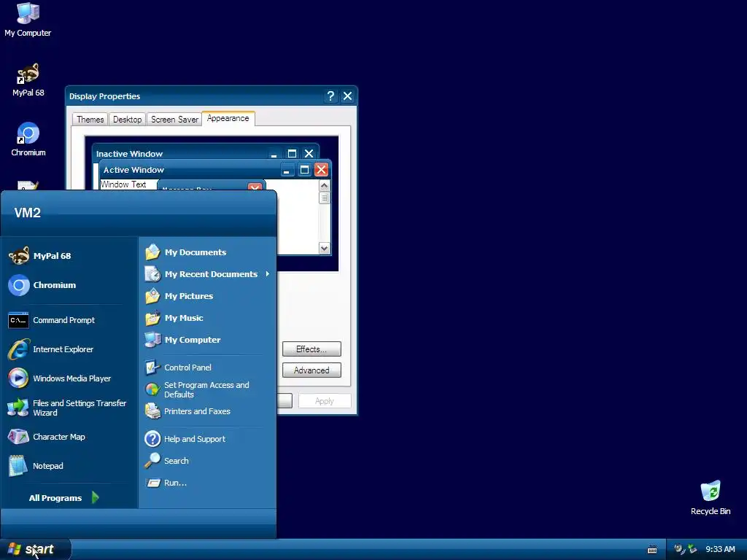This screenshot has height=560, width=747.
Task: Click preview scrollbar down arrow
Action: point(325,248)
